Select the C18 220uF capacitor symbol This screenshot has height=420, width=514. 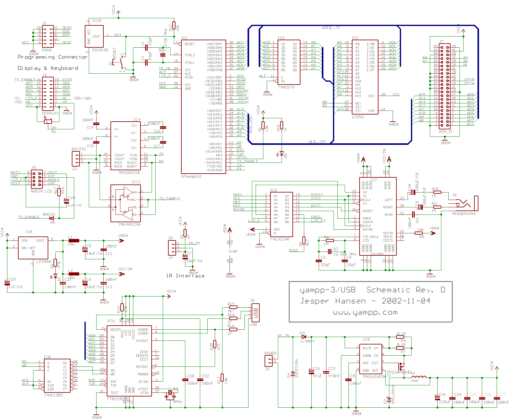[x=437, y=398]
